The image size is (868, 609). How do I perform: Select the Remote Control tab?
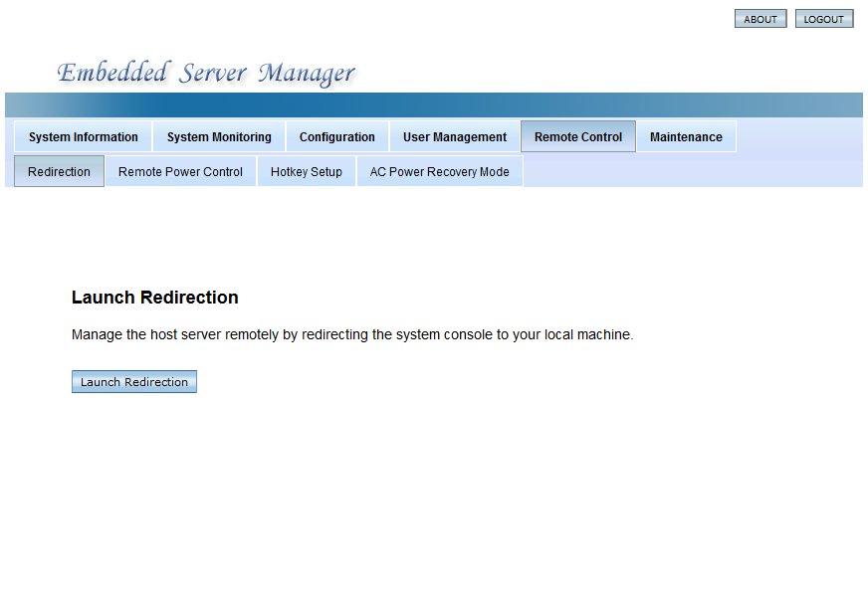pyautogui.click(x=577, y=137)
